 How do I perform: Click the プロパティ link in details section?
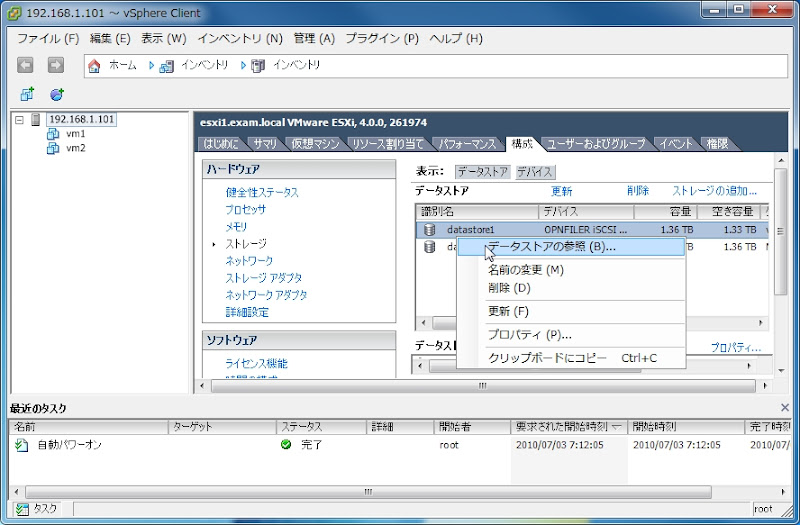(x=736, y=348)
